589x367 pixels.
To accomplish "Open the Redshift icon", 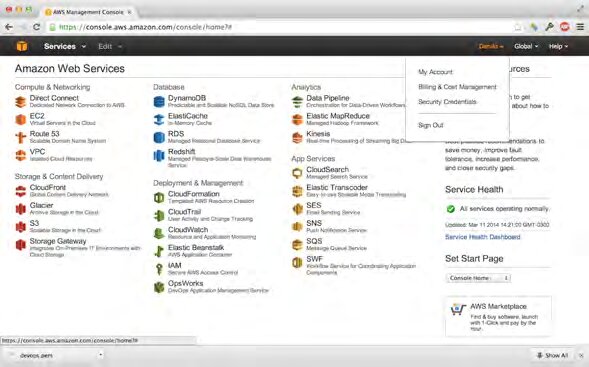I will coord(159,155).
